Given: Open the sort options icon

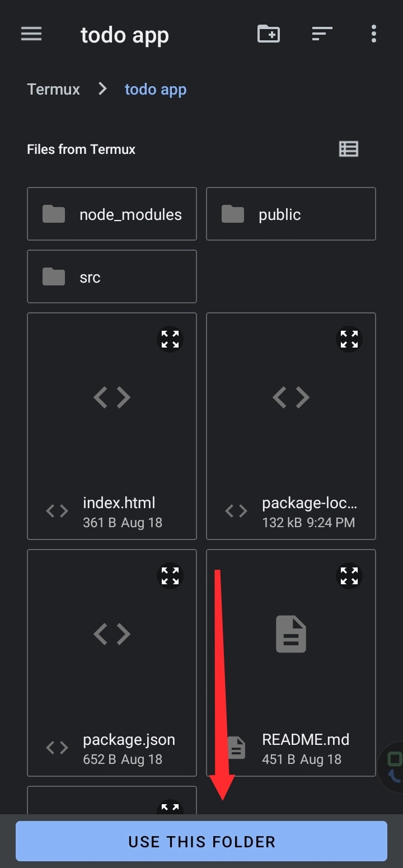Looking at the screenshot, I should click(322, 34).
